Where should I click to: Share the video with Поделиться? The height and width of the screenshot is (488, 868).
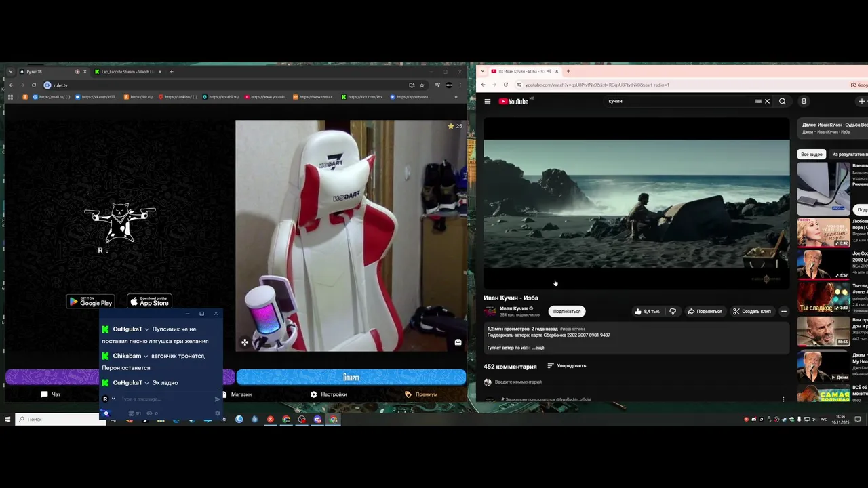(x=705, y=311)
